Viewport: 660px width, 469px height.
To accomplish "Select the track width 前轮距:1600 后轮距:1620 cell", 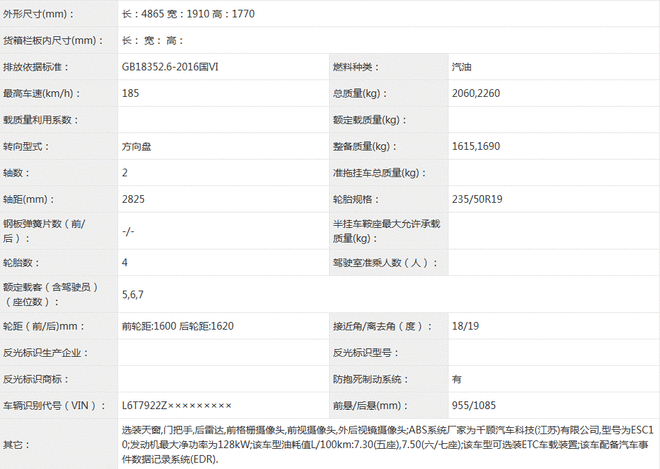I will [x=178, y=326].
